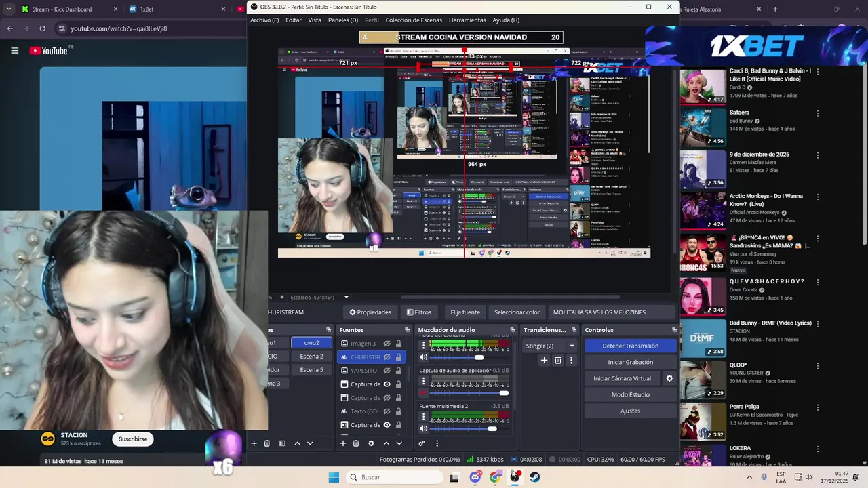Open audio mixer footer options menu
The image size is (868, 488).
[x=437, y=443]
